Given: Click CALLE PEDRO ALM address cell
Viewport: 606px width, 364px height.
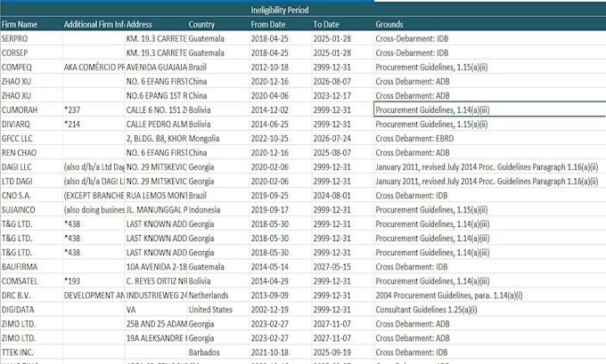Looking at the screenshot, I should (x=156, y=125).
